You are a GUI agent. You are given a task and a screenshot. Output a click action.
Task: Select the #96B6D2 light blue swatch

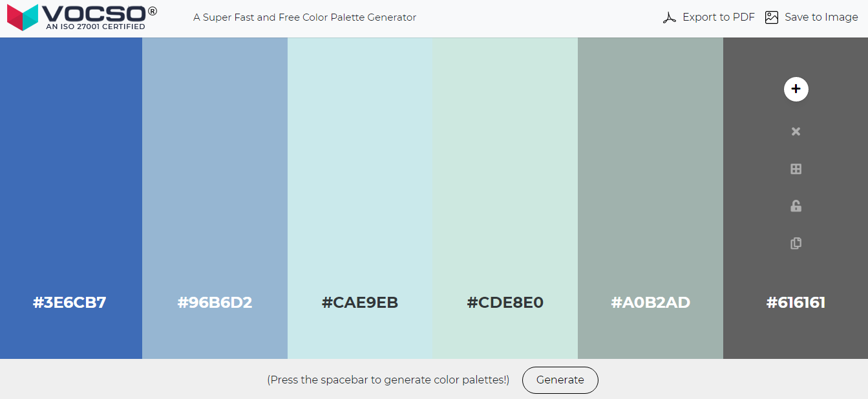coord(215,194)
